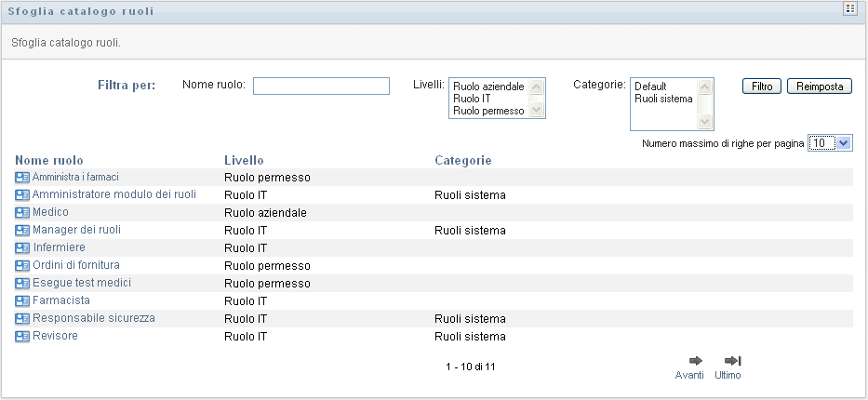This screenshot has height=400, width=868.
Task: Click the role icon next to Farmacista
Action: tap(22, 301)
